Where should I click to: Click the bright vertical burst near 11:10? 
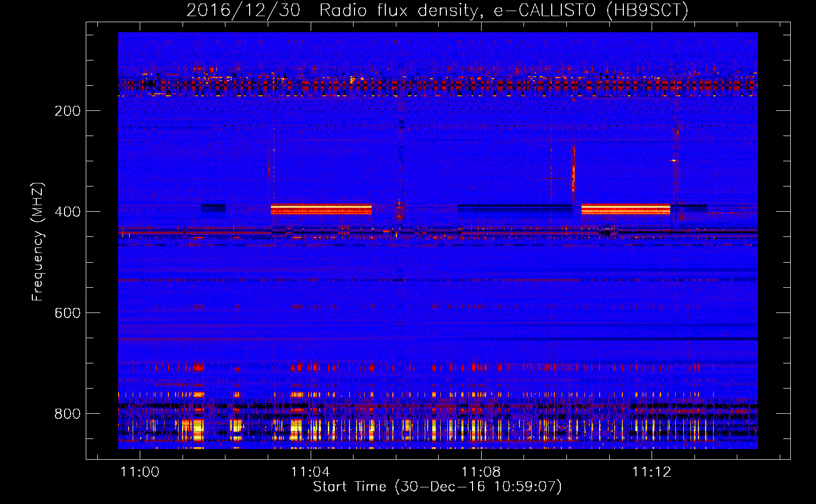point(573,169)
